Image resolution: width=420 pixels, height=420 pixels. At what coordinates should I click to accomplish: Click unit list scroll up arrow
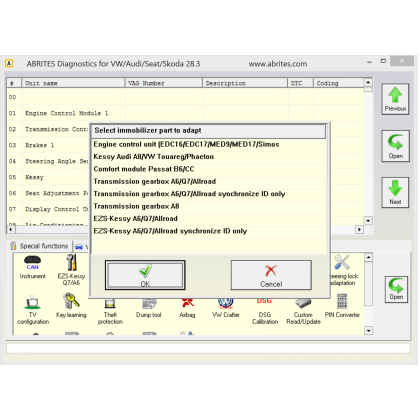pyautogui.click(x=368, y=82)
